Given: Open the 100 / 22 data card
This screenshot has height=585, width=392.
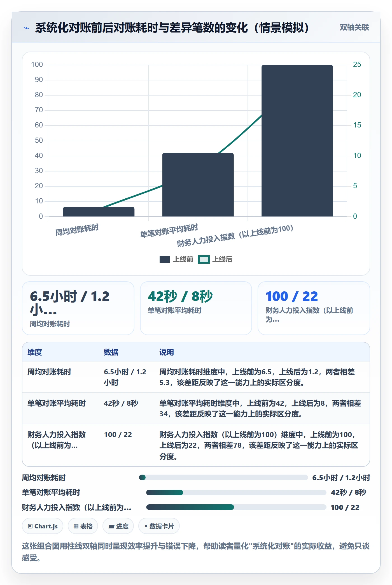Looking at the screenshot, I should point(314,308).
